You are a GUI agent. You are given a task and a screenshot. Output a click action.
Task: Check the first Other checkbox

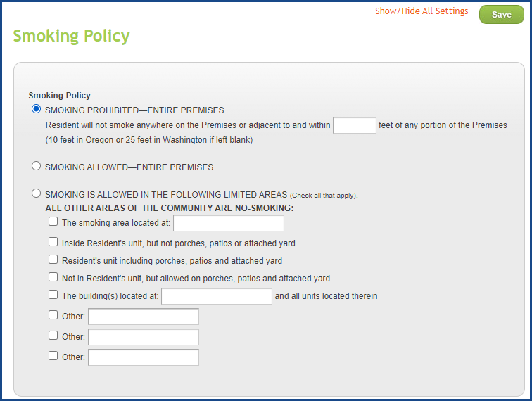pos(53,315)
